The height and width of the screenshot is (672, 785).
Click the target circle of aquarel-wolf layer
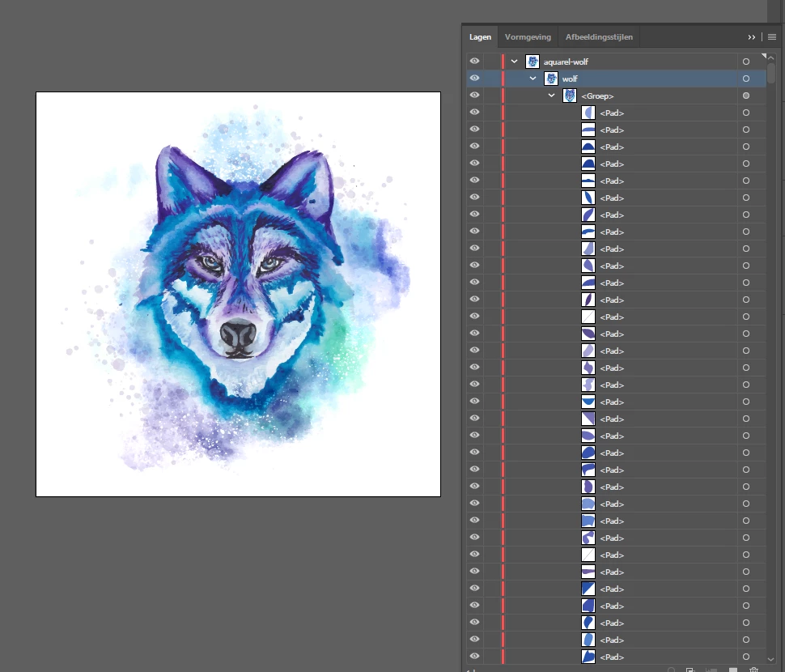pyautogui.click(x=746, y=62)
